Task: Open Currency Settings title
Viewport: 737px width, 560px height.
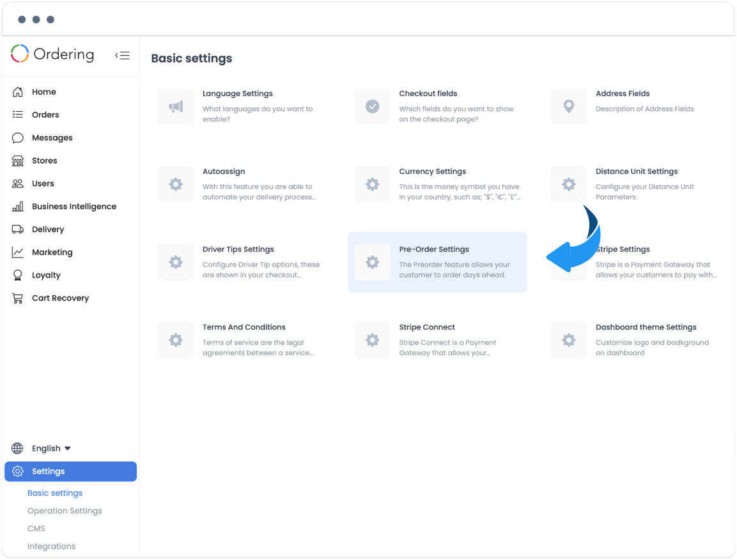Action: [433, 171]
